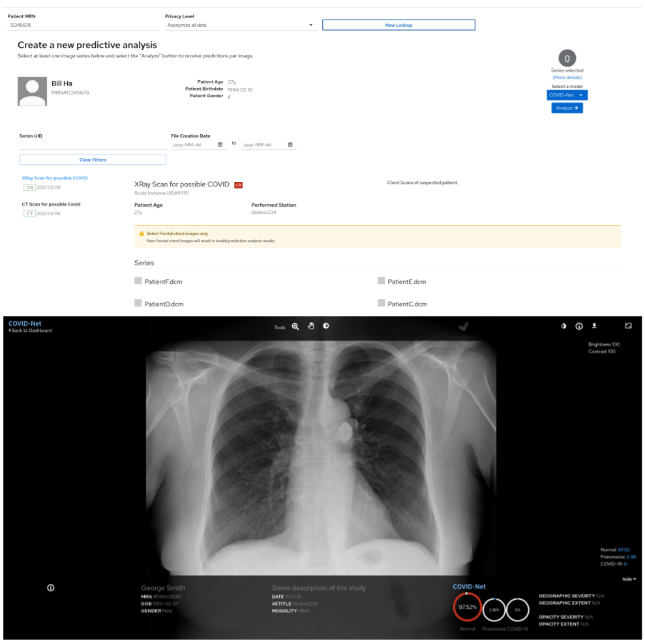Image resolution: width=645 pixels, height=644 pixels.
Task: Open the COVID-Net model dropdown
Action: point(567,95)
